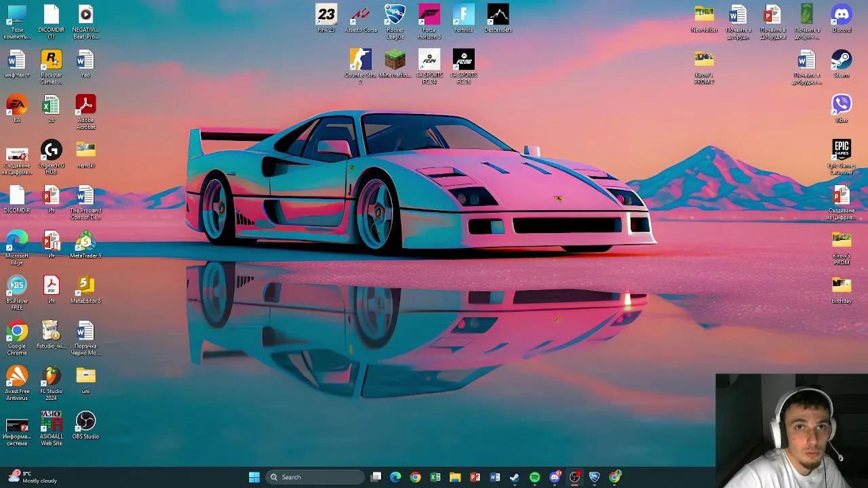Select the Minecraft launcher desktop icon

pos(395,64)
